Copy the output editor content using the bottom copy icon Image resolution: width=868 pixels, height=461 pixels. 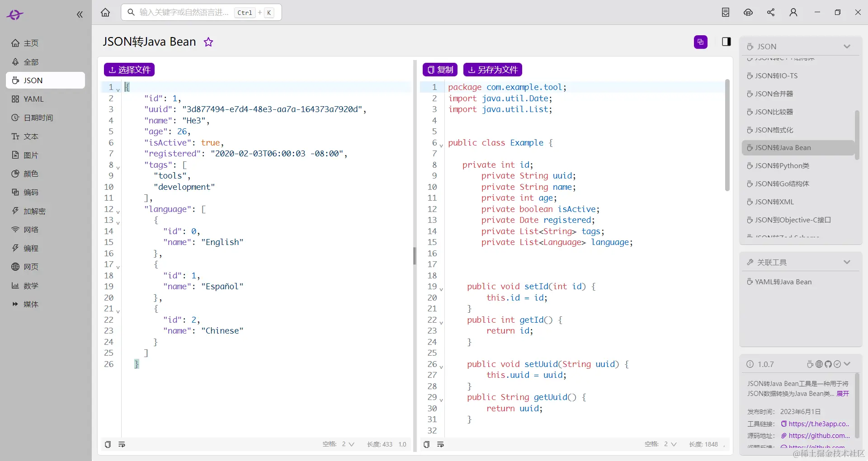(x=426, y=445)
